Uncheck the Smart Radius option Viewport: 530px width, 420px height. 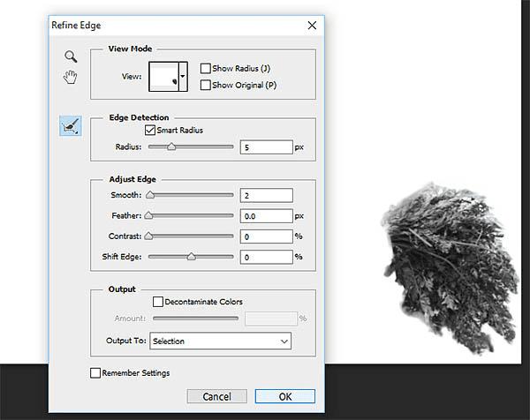(x=150, y=131)
